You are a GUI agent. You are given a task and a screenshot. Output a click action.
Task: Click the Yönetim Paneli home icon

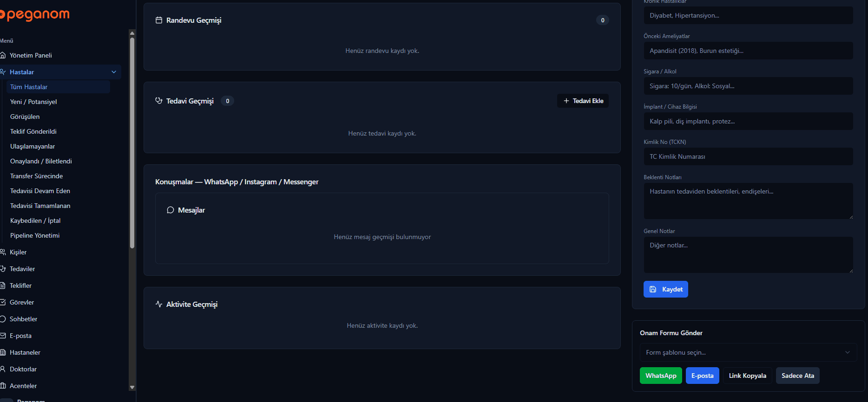(x=3, y=55)
